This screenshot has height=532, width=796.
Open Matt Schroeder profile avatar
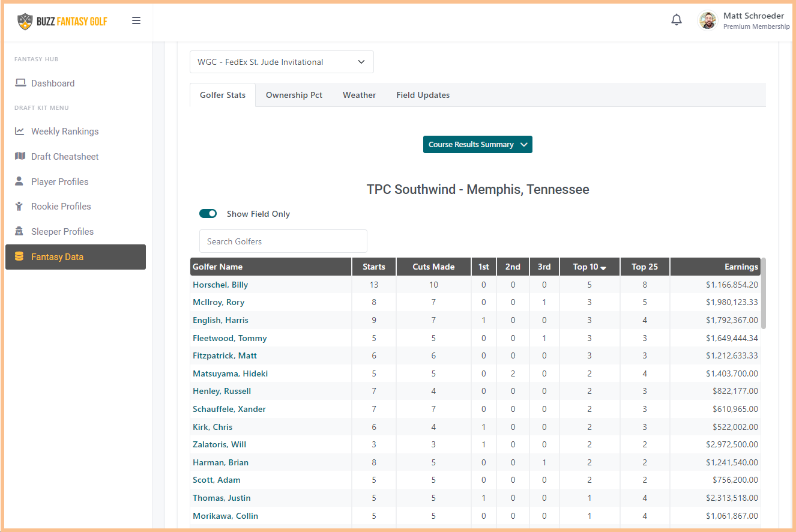point(708,20)
